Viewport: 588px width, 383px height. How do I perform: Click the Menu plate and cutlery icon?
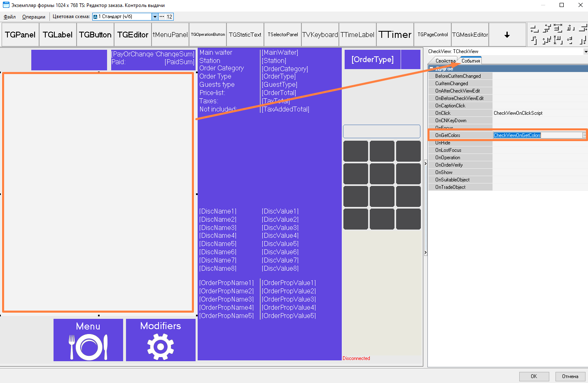pyautogui.click(x=88, y=347)
